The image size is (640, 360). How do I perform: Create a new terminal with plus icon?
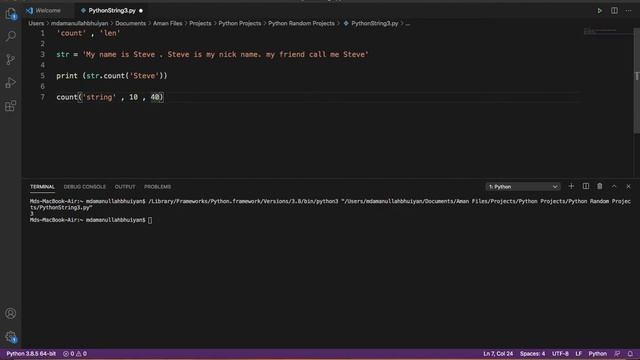pos(571,187)
